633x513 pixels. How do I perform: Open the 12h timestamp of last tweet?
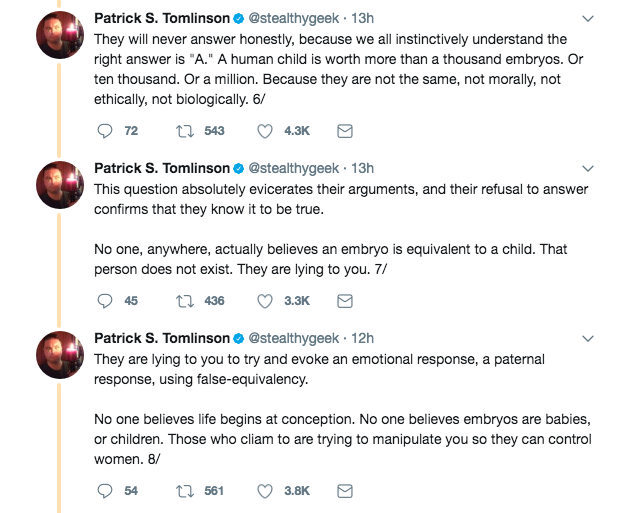[363, 338]
